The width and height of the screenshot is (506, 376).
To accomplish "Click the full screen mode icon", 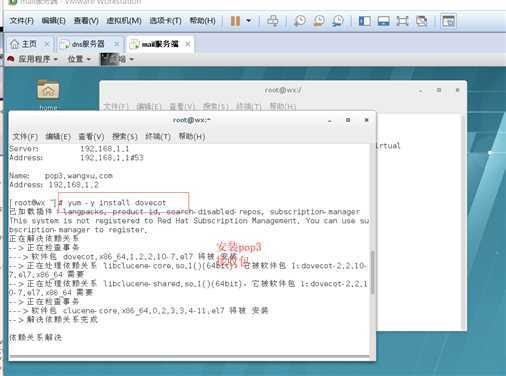I will click(402, 21).
